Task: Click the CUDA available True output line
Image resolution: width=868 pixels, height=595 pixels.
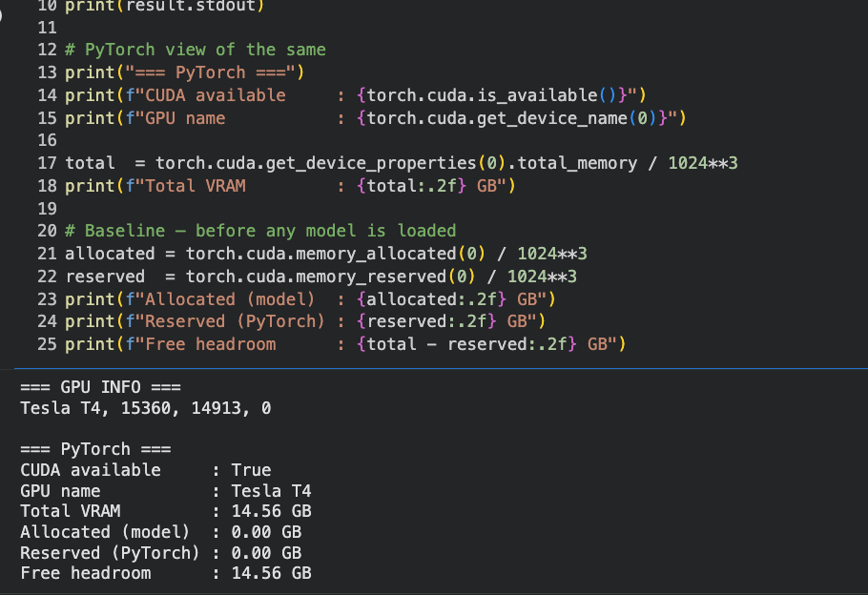Action: 146,470
